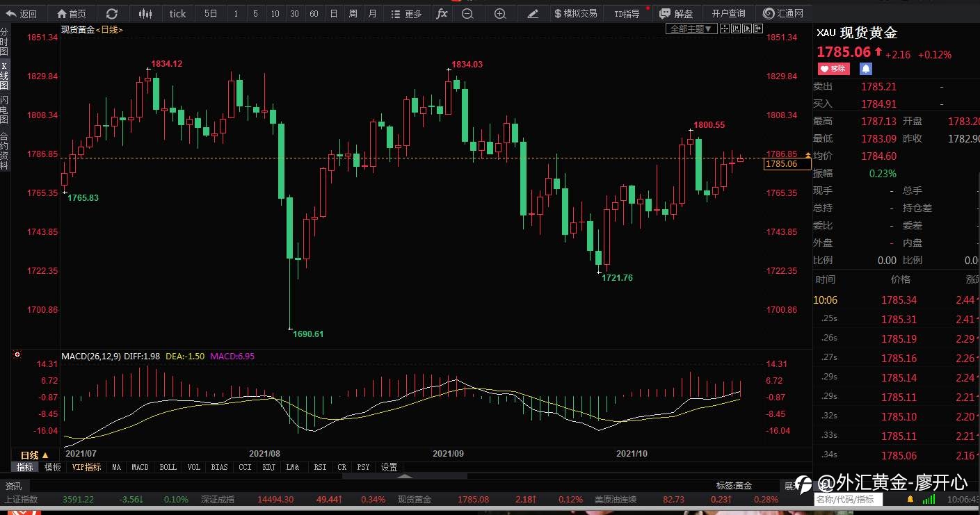980x515 pixels.
Task: Open the 闪电图 lightning chart tab
Action: pos(4,110)
